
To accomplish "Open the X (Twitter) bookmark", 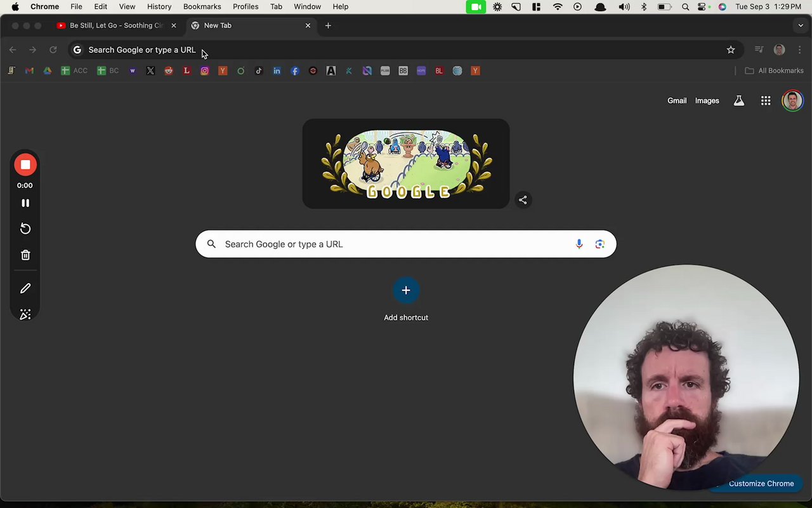I will (x=150, y=70).
